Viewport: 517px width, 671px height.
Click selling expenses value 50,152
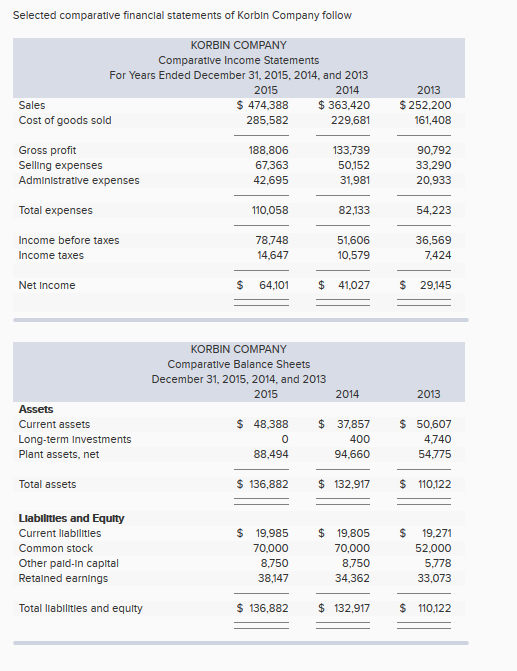click(x=354, y=165)
